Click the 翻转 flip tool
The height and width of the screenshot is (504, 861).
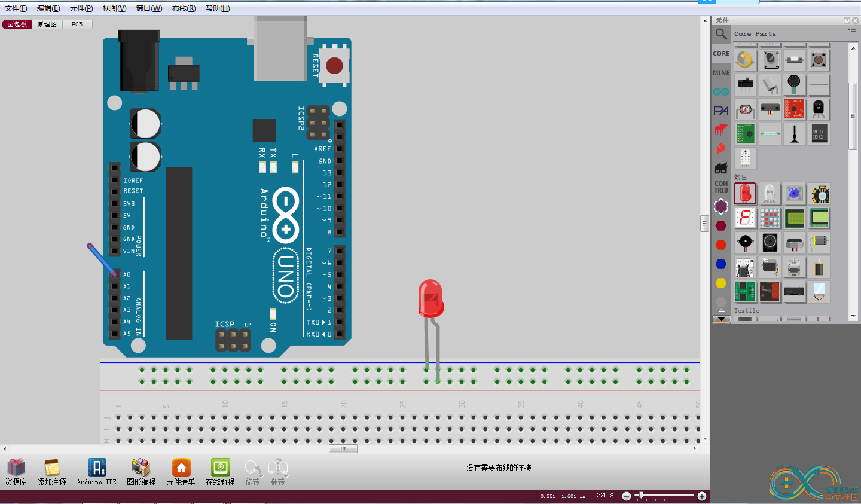[278, 472]
